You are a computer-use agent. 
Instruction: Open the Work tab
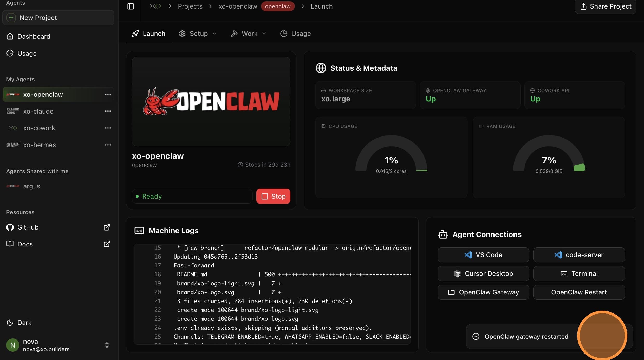coord(248,34)
